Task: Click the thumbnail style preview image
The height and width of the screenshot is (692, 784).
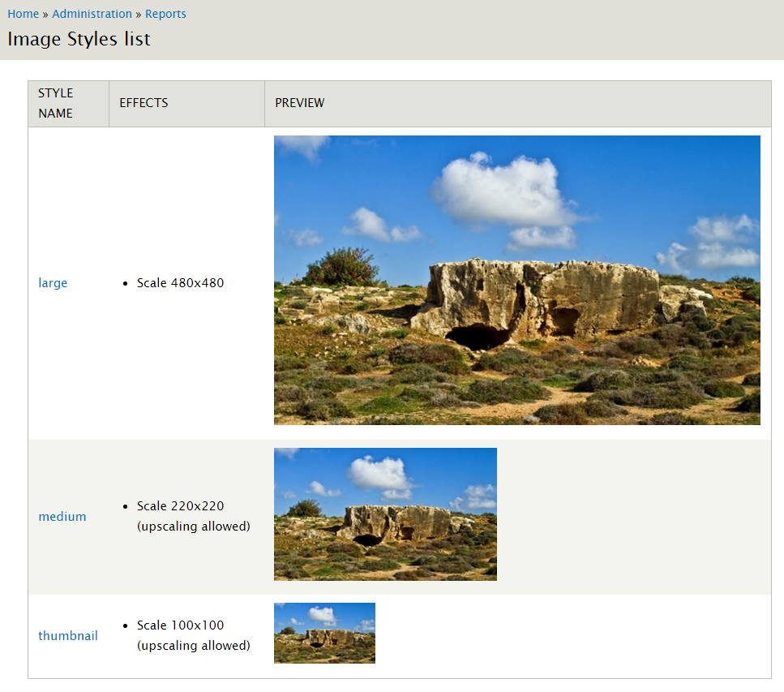Action: click(324, 633)
